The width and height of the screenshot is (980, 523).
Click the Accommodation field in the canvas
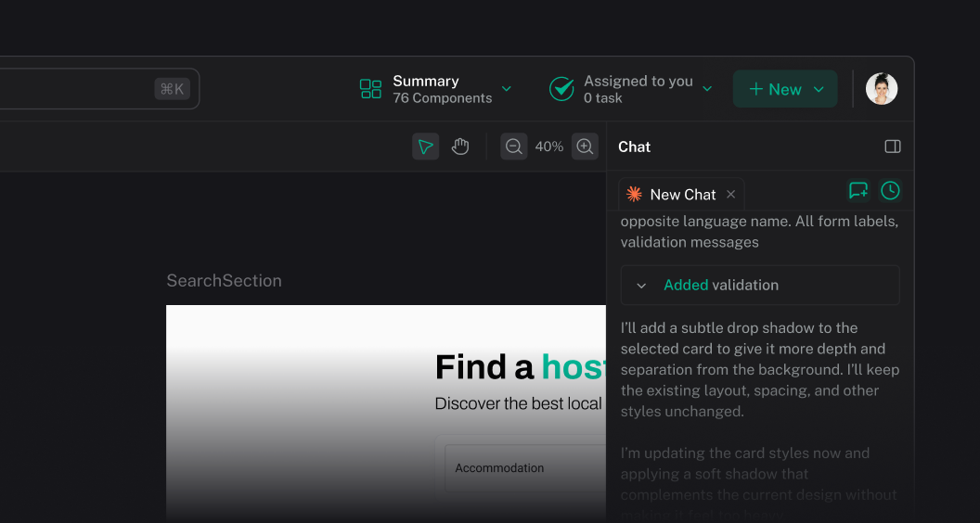point(525,468)
